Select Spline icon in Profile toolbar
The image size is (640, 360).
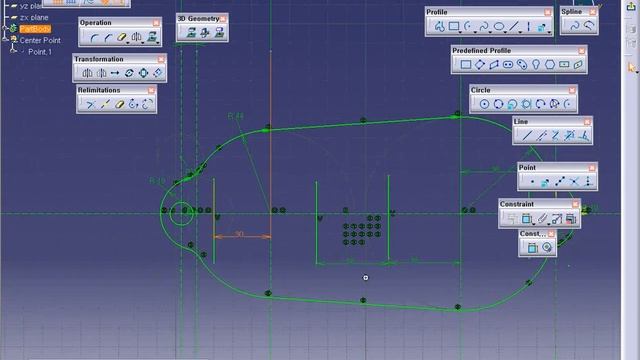(x=484, y=27)
